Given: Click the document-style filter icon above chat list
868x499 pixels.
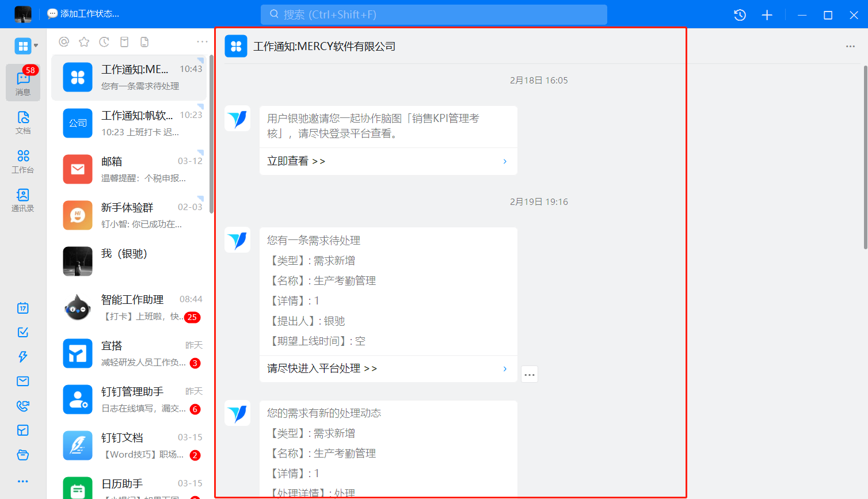Looking at the screenshot, I should [x=144, y=41].
